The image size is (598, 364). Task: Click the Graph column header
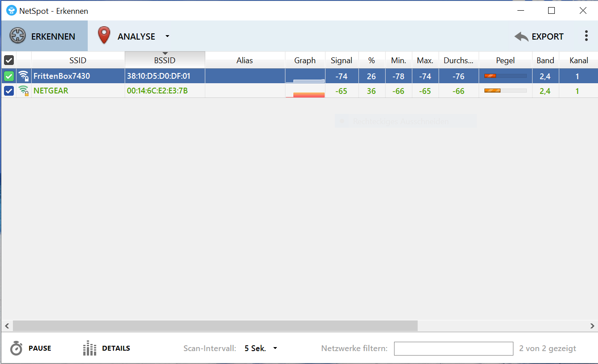305,61
